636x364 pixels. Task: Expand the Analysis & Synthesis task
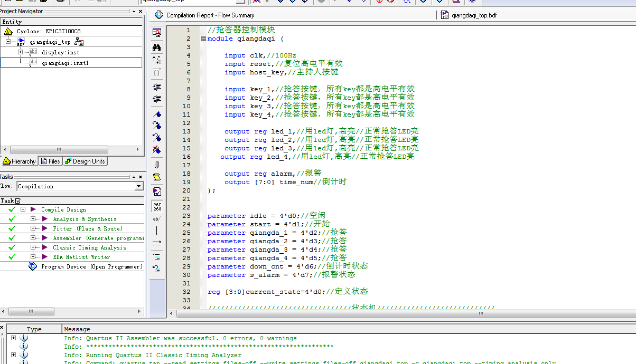click(x=33, y=219)
